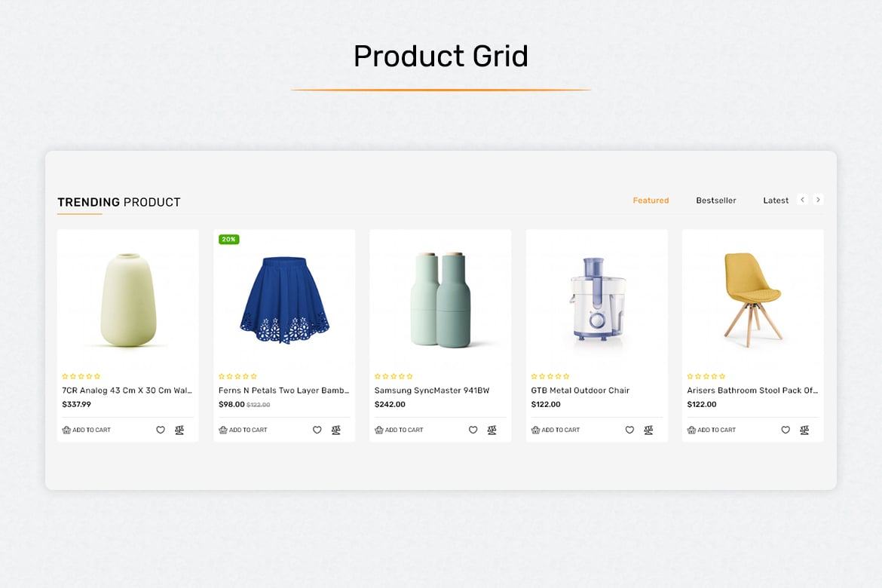Add GTB Metal Outdoor Chair to cart
Image resolution: width=882 pixels, height=588 pixels.
556,430
